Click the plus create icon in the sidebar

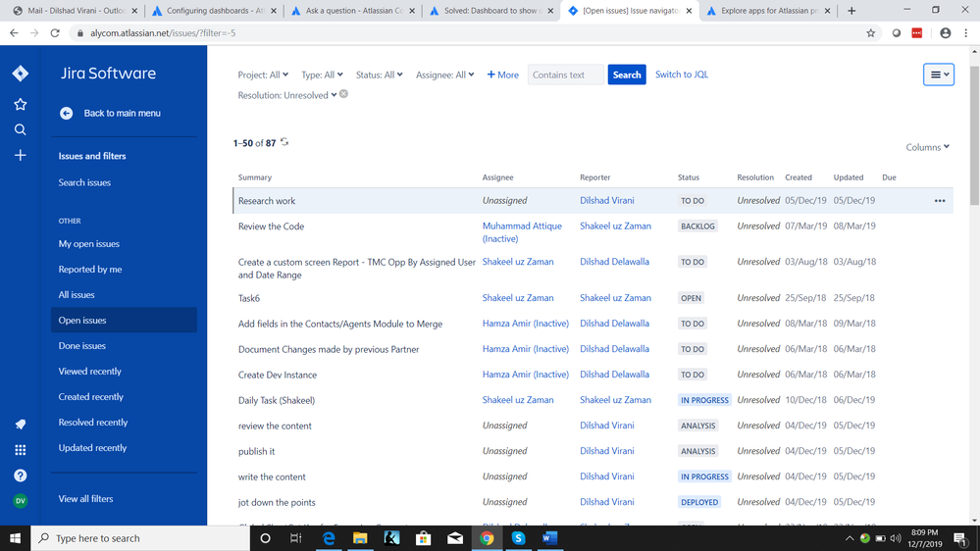[x=20, y=155]
